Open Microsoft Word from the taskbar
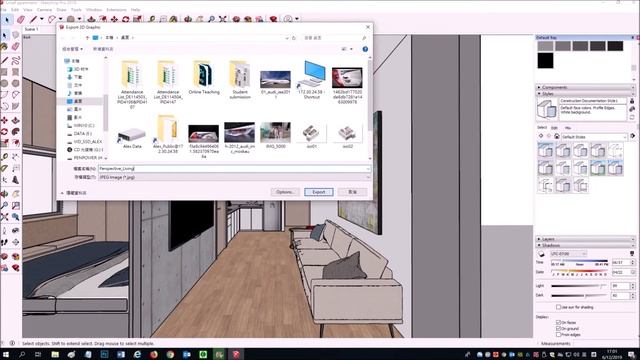 (x=121, y=355)
